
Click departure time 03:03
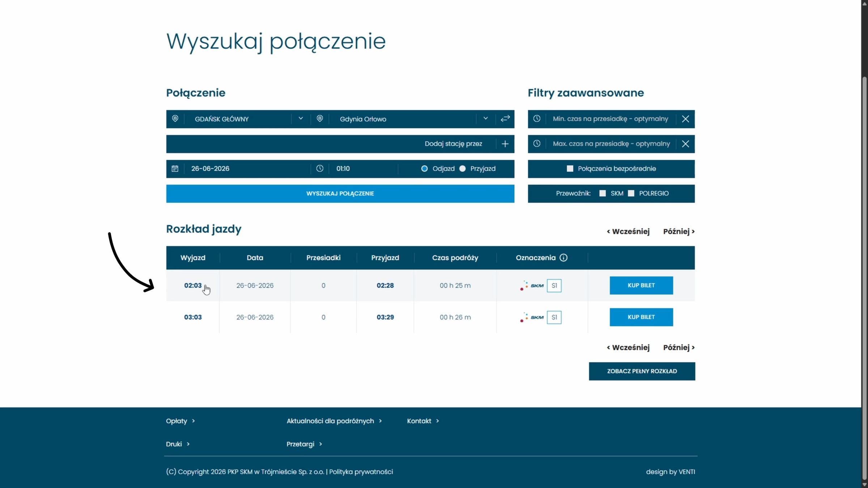(x=193, y=317)
